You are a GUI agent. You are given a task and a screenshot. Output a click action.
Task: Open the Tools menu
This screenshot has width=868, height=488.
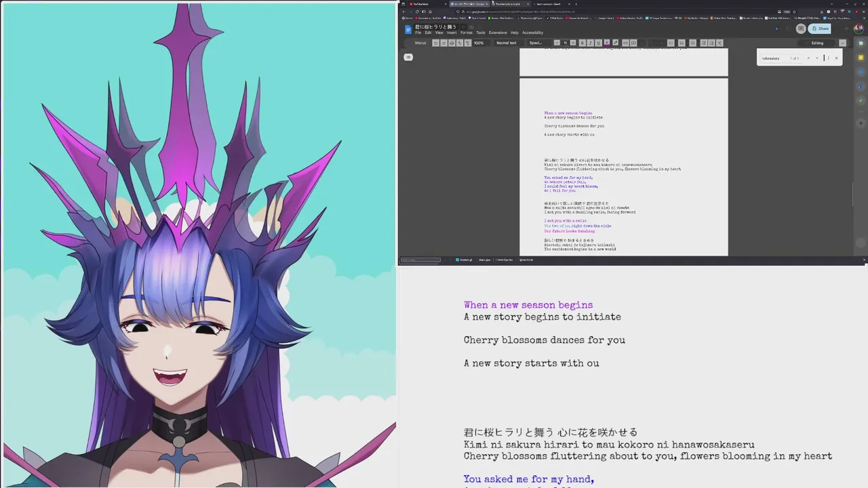pos(481,33)
